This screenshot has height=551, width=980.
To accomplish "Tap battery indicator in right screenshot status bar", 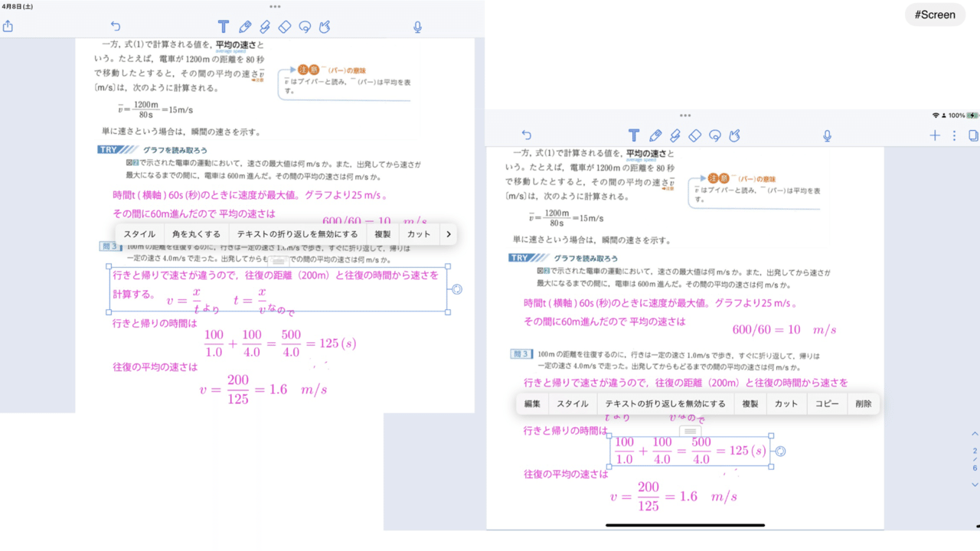I will point(973,116).
